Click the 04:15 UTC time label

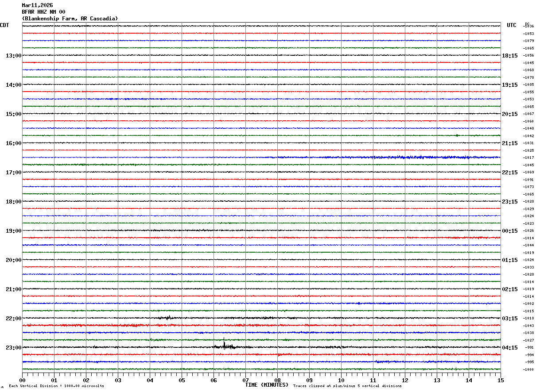510,348
